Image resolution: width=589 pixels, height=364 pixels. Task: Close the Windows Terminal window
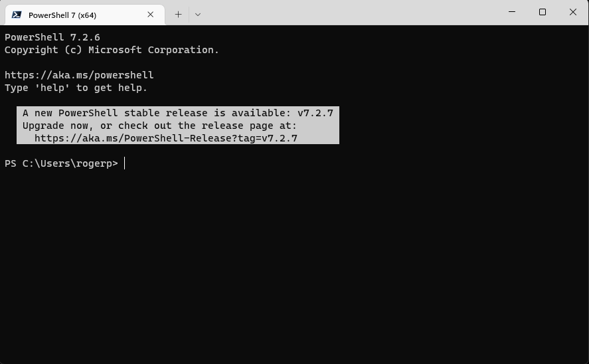572,12
